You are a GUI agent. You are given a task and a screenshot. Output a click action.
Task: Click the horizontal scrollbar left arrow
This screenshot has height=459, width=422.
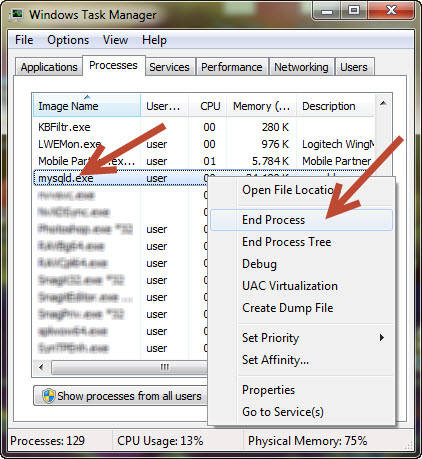pos(41,368)
